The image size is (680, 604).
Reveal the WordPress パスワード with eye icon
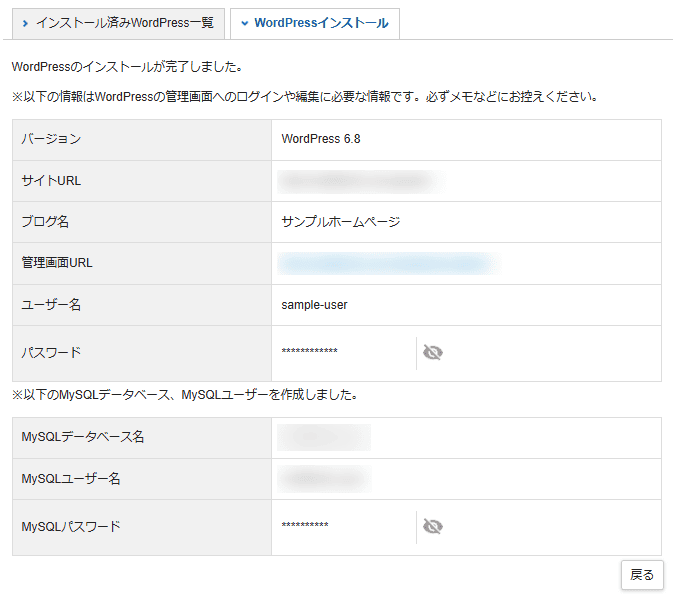(432, 353)
